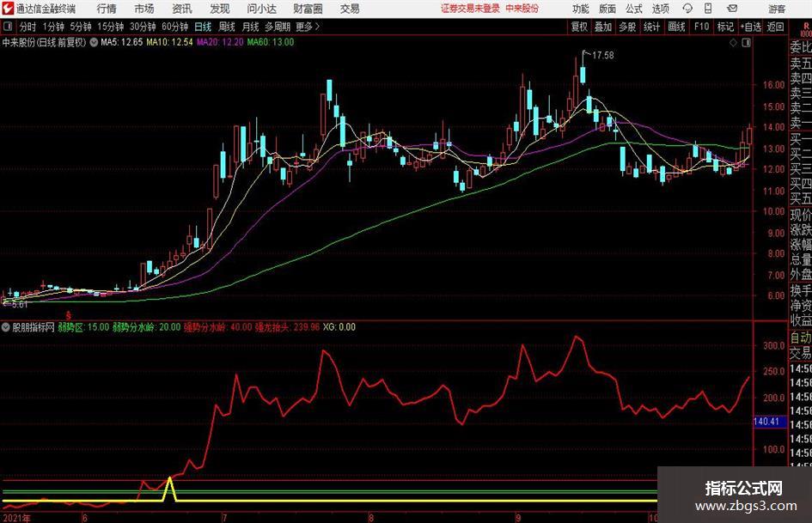The width and height of the screenshot is (812, 523).
Task: Click the 通达信 red logo icon
Action: 7,9
